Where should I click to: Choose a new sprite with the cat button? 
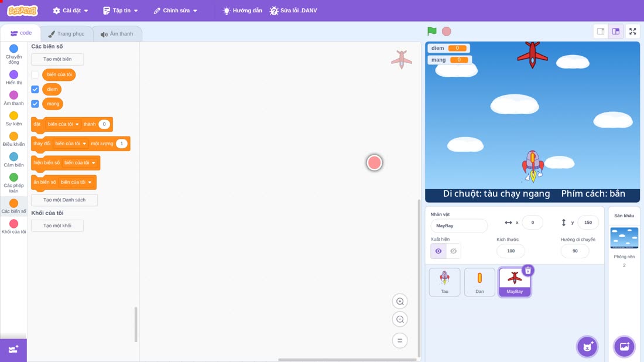[x=587, y=346]
